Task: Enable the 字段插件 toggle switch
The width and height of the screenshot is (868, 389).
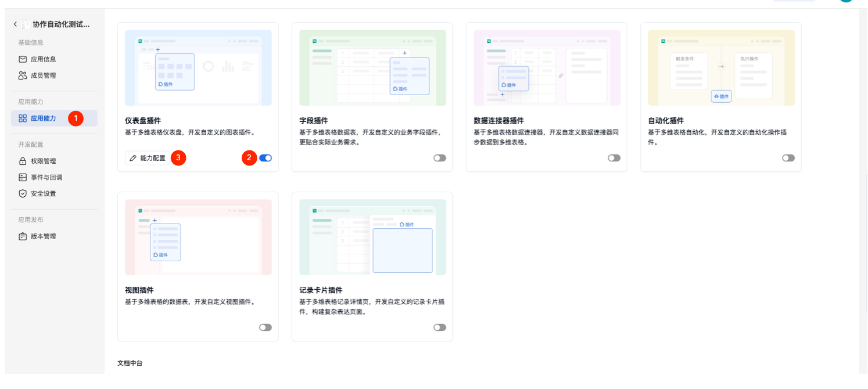Action: (440, 158)
